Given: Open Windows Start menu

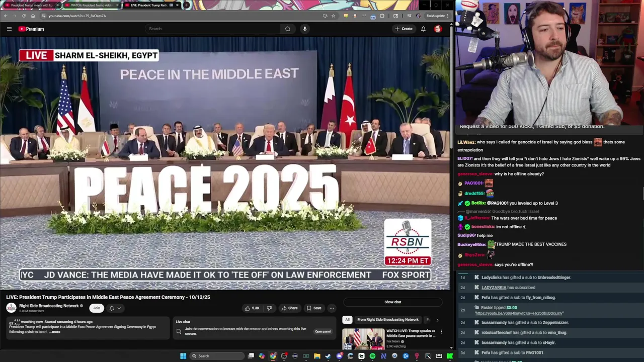Looking at the screenshot, I should pyautogui.click(x=183, y=356).
